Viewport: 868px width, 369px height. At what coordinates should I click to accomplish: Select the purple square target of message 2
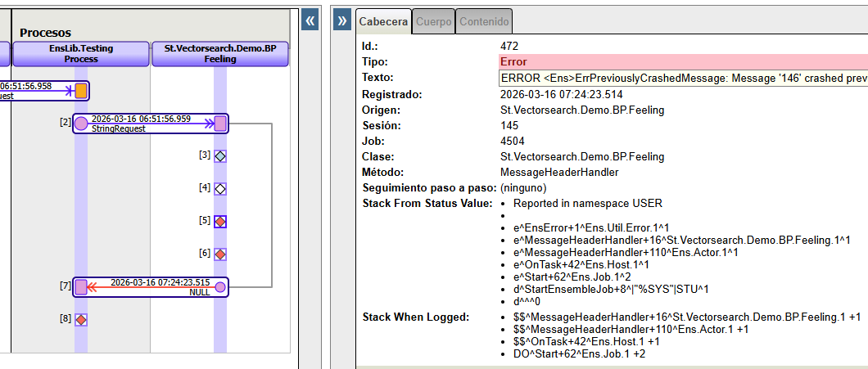point(220,124)
